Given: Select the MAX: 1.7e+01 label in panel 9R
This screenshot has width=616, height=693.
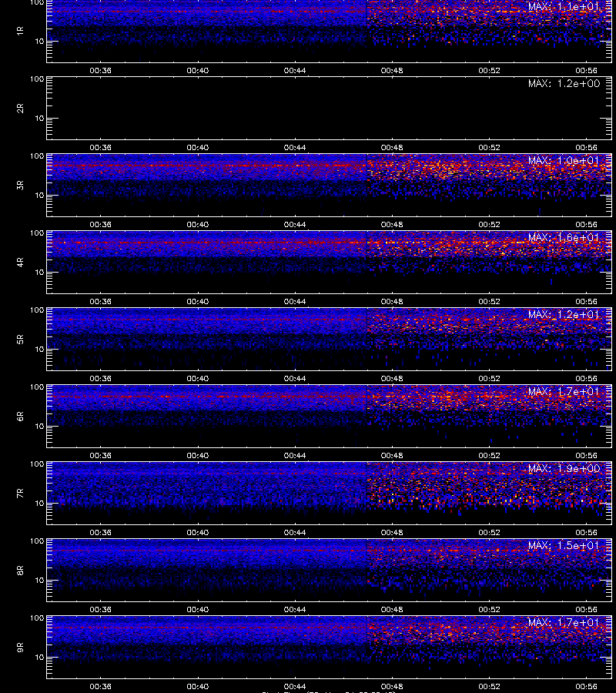Looking at the screenshot, I should (x=564, y=622).
